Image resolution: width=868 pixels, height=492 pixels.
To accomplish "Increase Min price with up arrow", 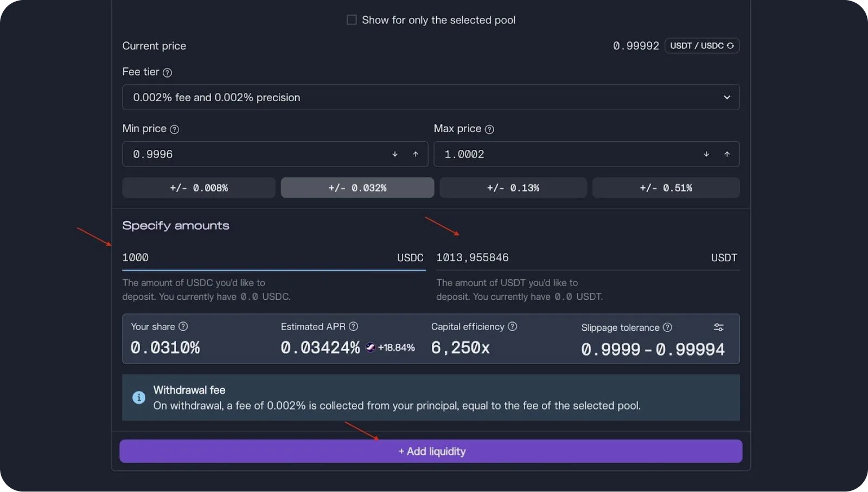I will pyautogui.click(x=416, y=154).
